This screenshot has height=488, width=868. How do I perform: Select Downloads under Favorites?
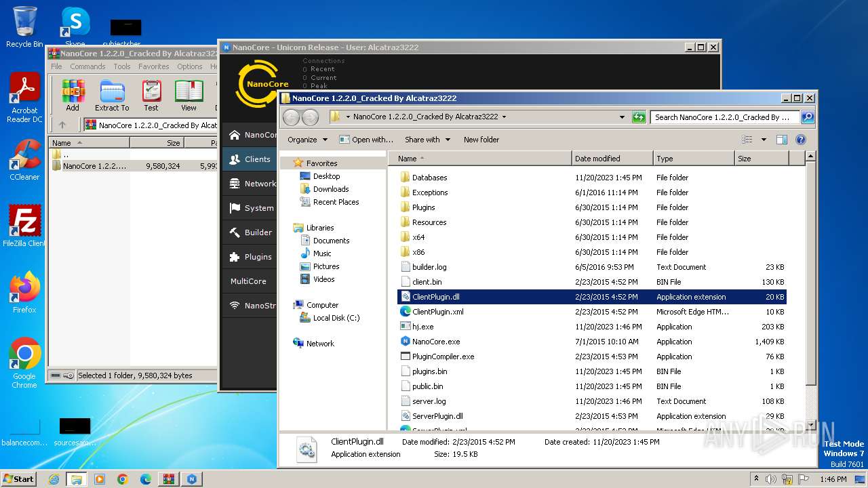coord(331,189)
